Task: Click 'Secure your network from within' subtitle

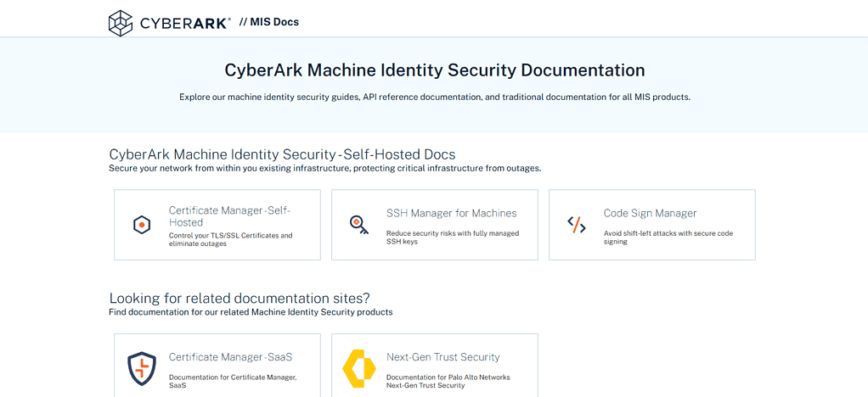Action: (324, 168)
